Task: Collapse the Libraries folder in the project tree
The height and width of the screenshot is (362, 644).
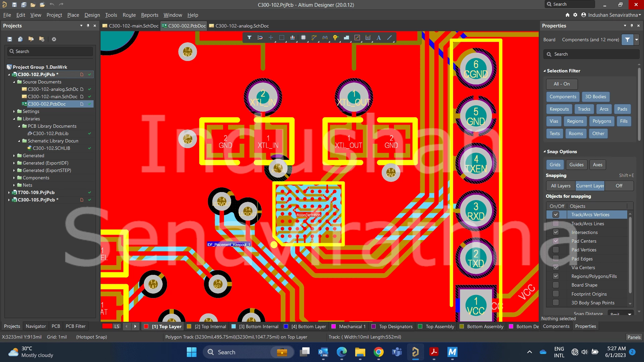Action: 14,119
